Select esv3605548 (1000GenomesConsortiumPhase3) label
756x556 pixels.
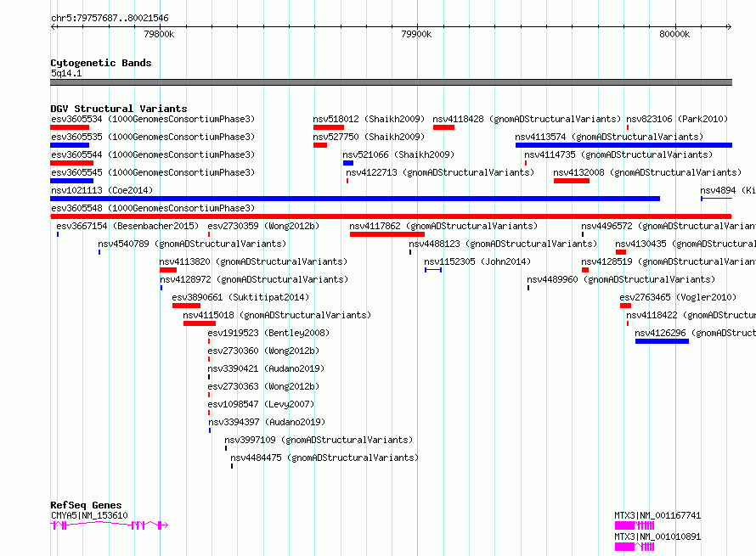point(153,208)
